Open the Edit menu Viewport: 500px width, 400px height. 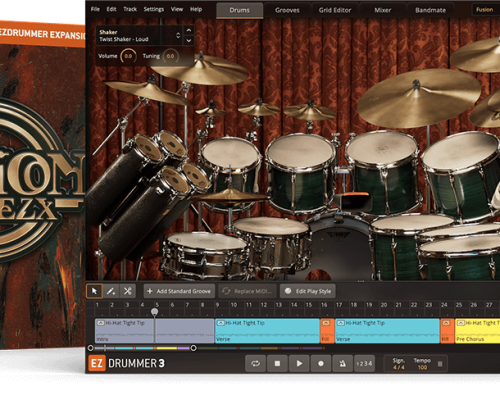(111, 9)
